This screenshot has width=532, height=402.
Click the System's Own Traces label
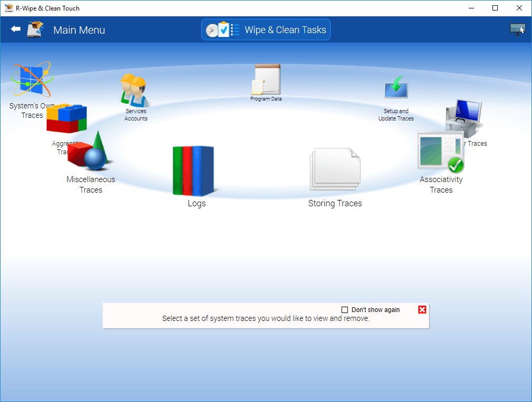click(32, 110)
